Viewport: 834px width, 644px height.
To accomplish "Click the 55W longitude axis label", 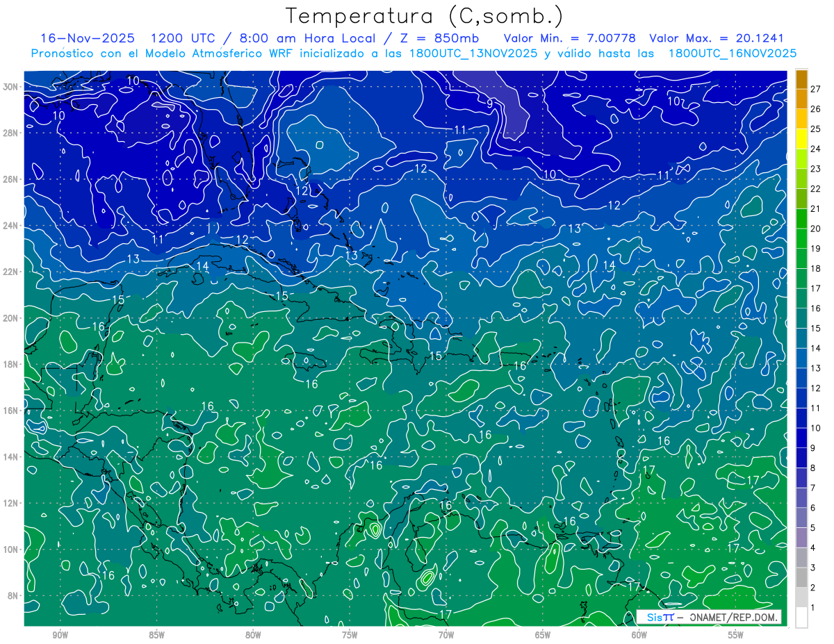I will [736, 635].
